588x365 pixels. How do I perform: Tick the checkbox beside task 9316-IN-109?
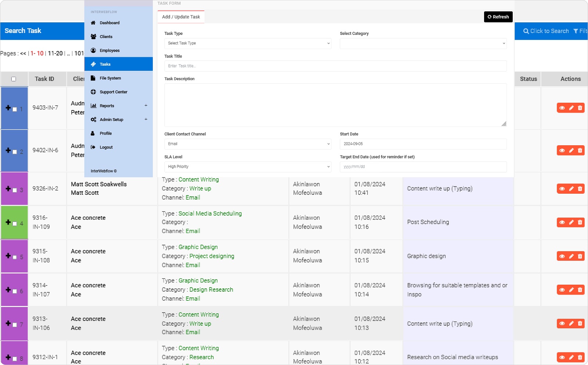[x=15, y=222]
